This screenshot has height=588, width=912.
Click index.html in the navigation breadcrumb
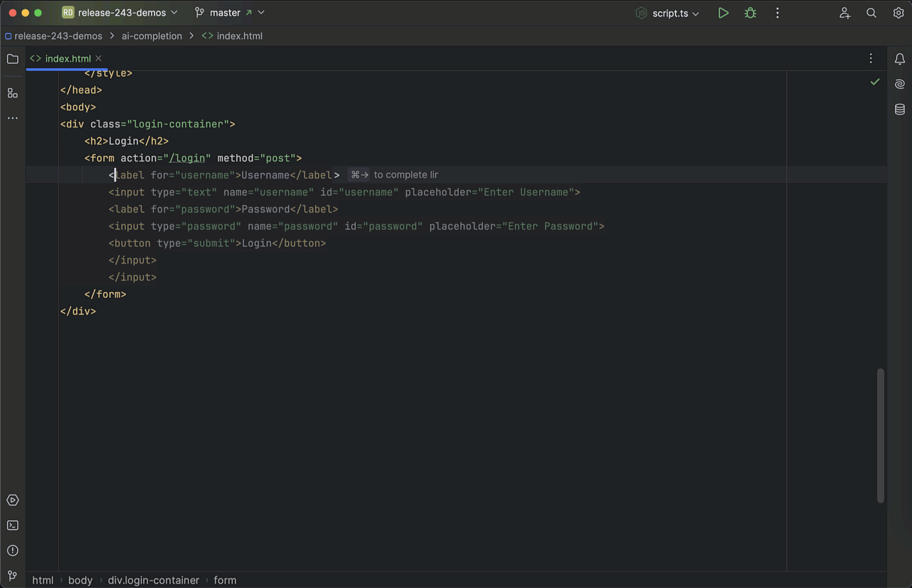tap(233, 36)
